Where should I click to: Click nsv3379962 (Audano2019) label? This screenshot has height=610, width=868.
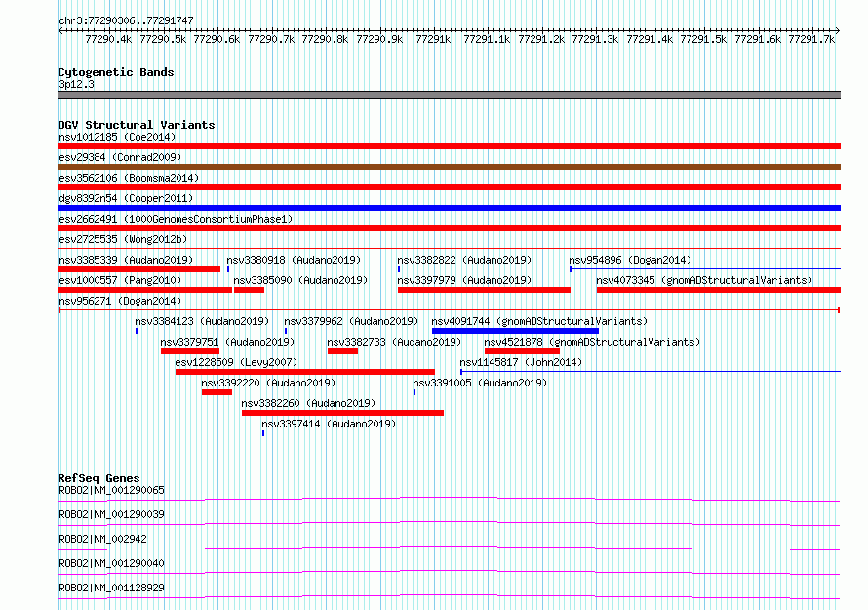[x=351, y=321]
